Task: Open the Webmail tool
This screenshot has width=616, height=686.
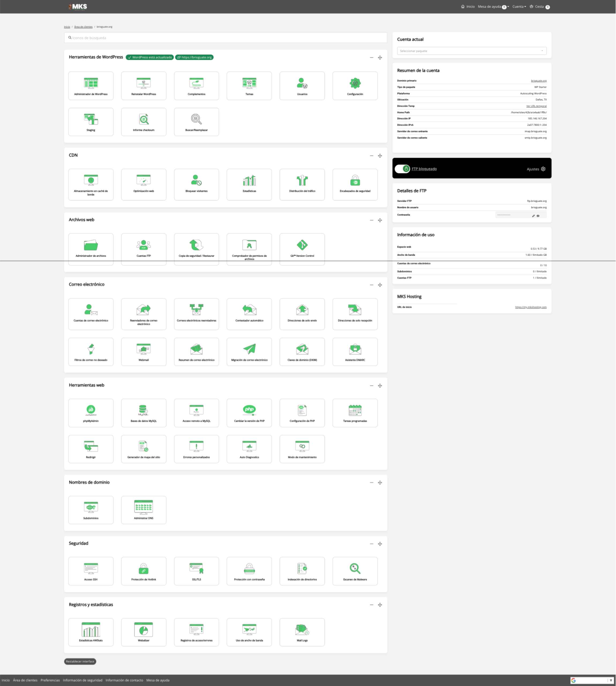Action: point(144,352)
